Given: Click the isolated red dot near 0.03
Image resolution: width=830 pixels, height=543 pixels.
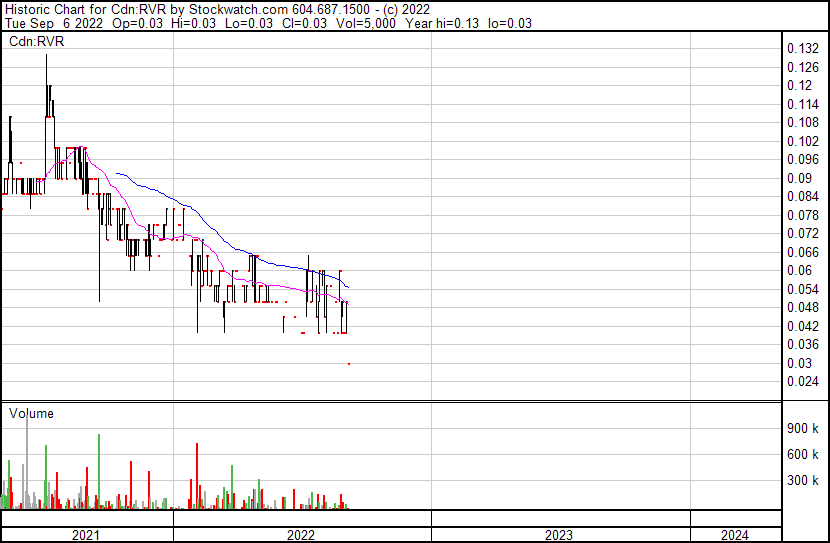Looking at the screenshot, I should (x=348, y=364).
